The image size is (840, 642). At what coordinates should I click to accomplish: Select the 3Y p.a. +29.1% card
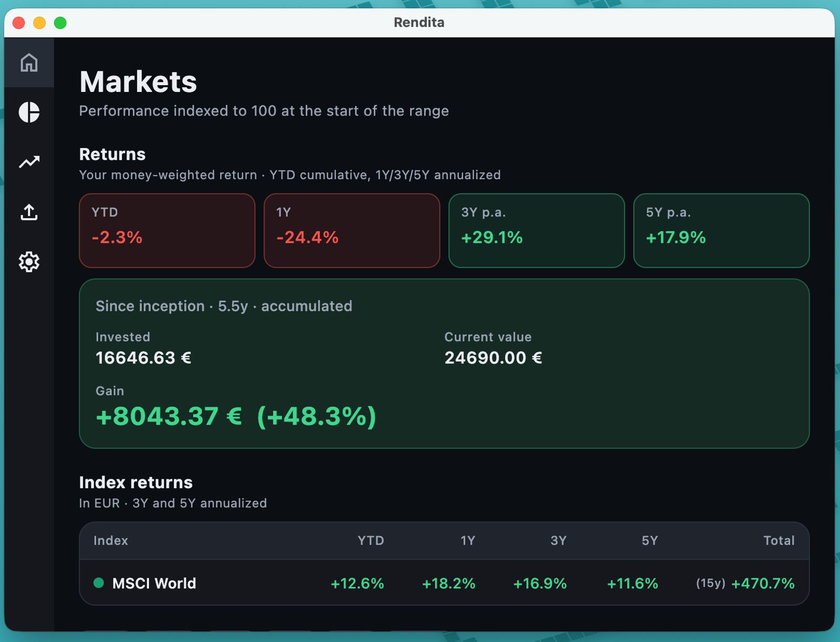(537, 231)
